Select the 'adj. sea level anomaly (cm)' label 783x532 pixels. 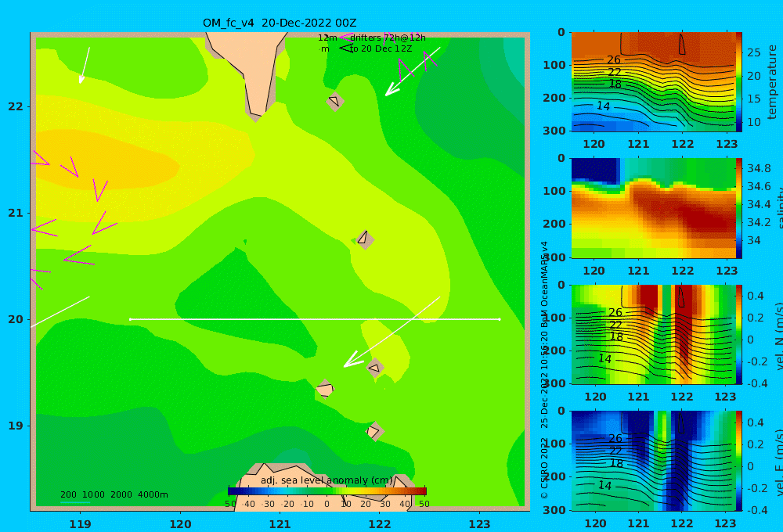327,480
